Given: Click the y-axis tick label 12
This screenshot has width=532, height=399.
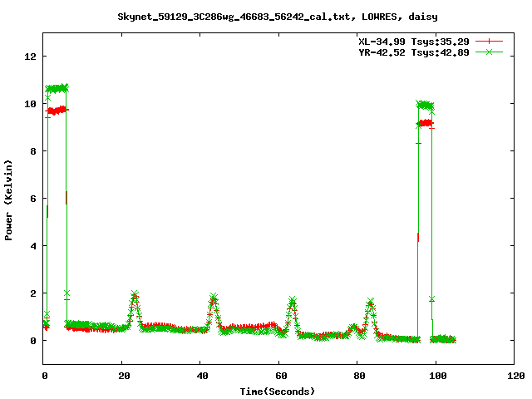Looking at the screenshot, I should (30, 57).
